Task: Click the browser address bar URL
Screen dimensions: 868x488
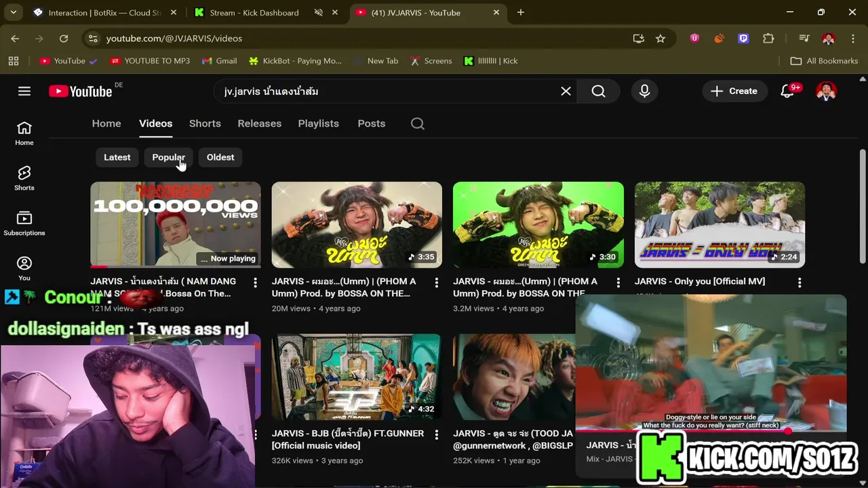Action: coord(174,39)
